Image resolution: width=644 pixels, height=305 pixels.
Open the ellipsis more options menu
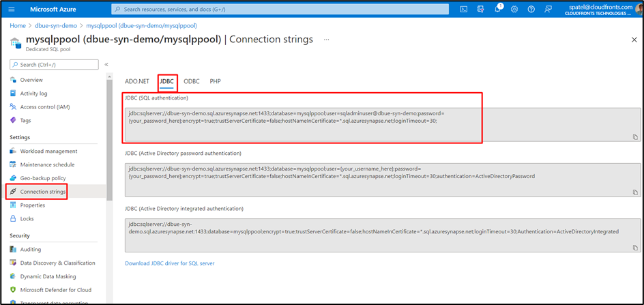tap(327, 40)
